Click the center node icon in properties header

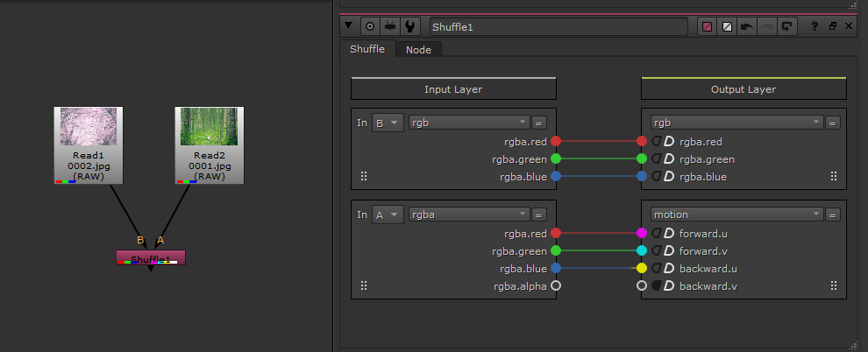(x=369, y=26)
